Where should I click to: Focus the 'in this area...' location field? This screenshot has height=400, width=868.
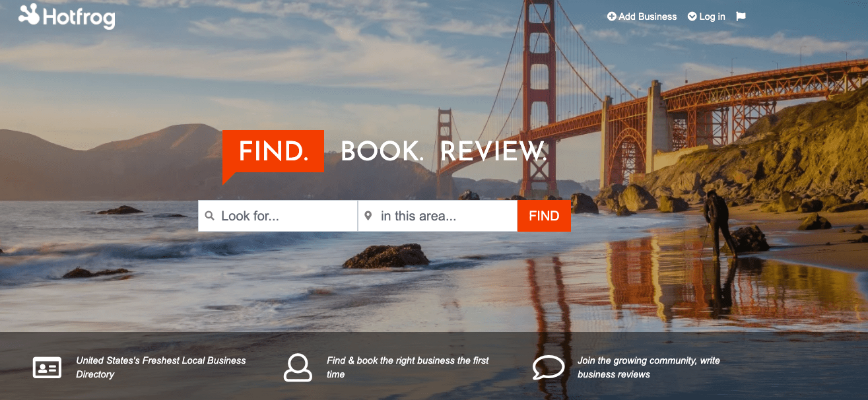(438, 216)
